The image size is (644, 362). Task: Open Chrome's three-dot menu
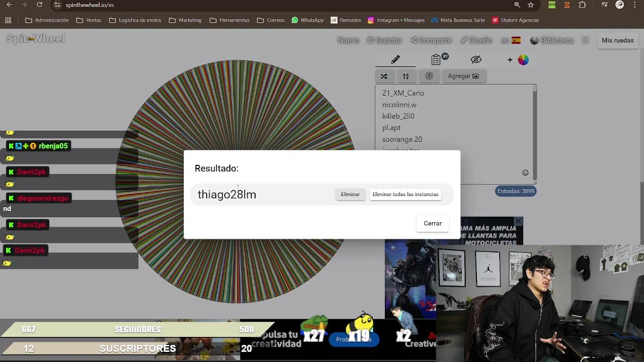[x=635, y=5]
